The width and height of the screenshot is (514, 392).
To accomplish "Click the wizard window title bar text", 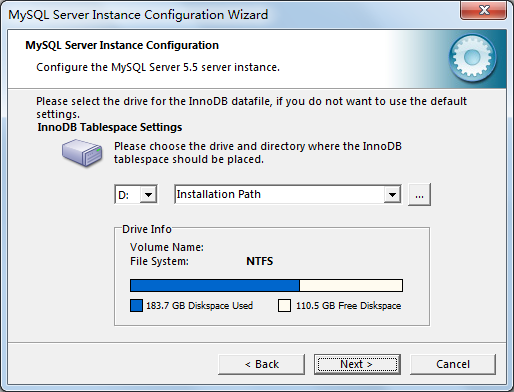I will (138, 15).
